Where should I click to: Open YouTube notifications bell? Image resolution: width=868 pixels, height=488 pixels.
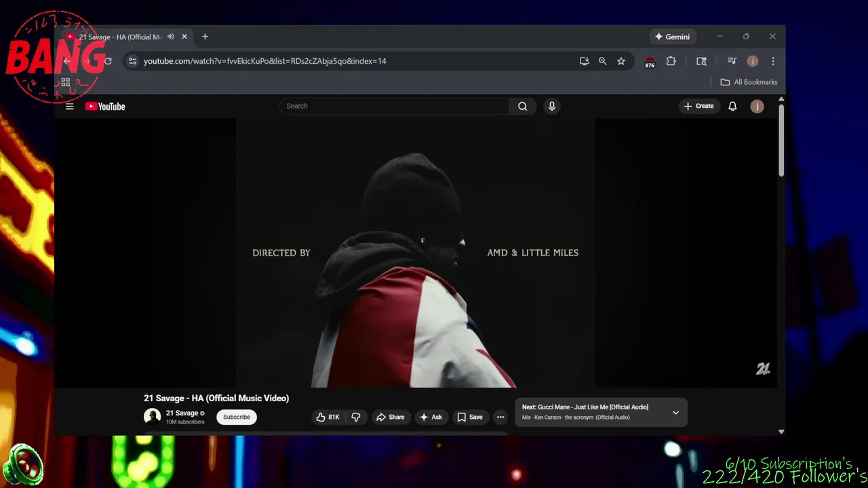click(732, 106)
